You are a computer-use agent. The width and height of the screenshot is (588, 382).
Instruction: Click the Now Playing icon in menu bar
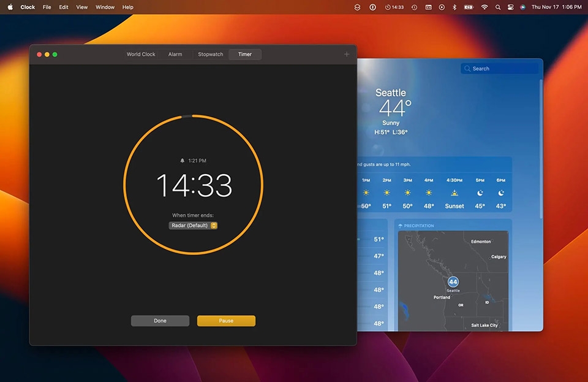coord(441,7)
